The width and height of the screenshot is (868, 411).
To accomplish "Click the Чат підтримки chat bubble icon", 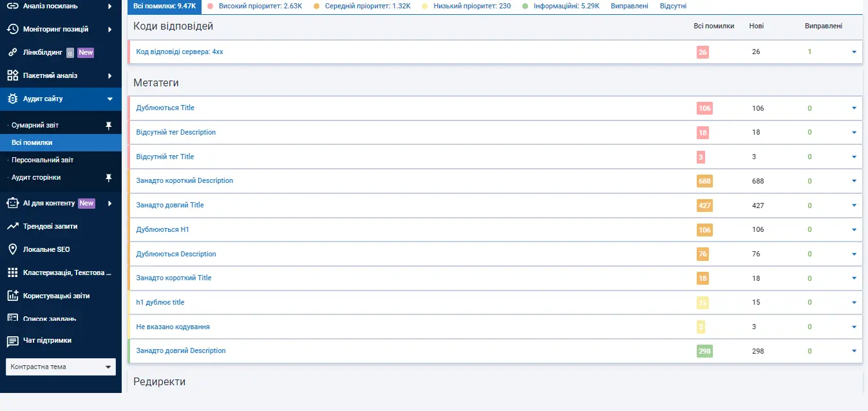I will (x=12, y=340).
